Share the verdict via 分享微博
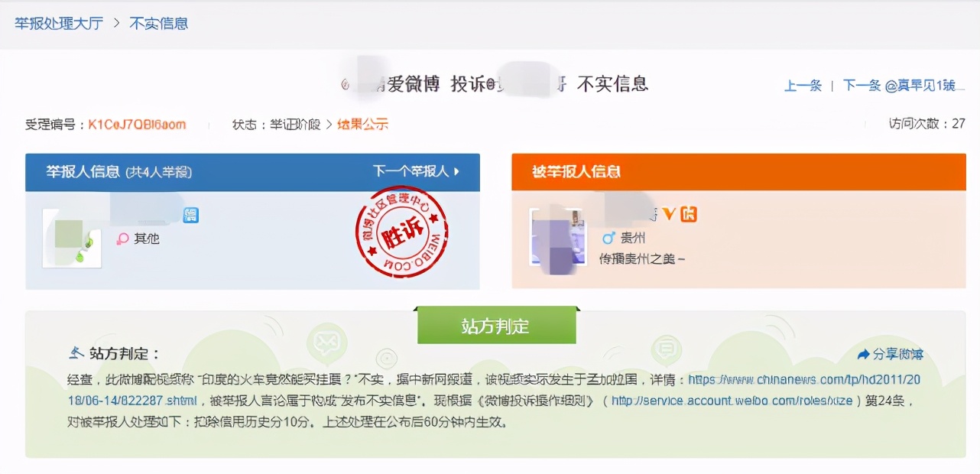The image size is (980, 474). (898, 354)
